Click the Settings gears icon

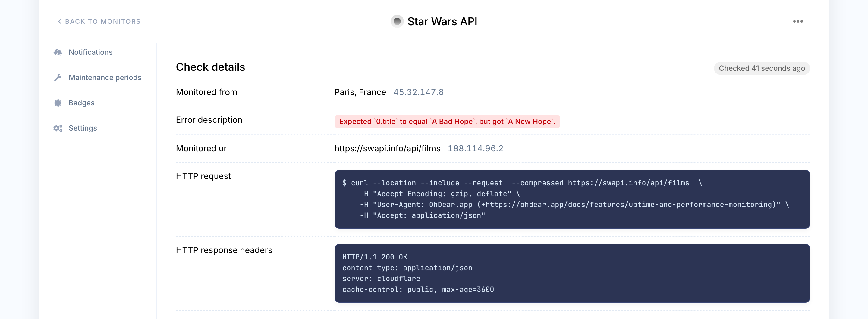click(58, 128)
